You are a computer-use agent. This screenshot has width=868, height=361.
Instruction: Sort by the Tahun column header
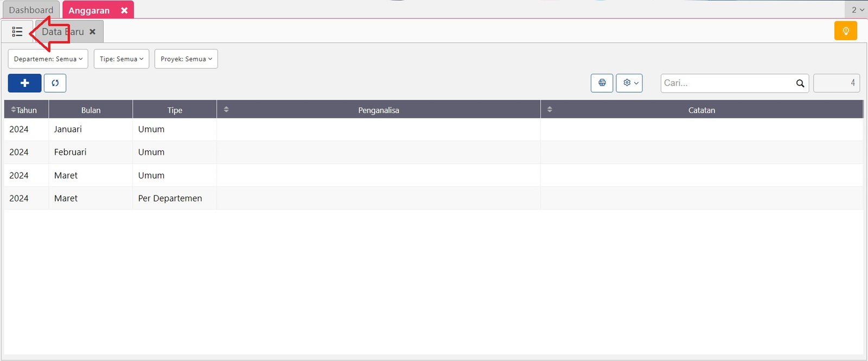pos(25,110)
